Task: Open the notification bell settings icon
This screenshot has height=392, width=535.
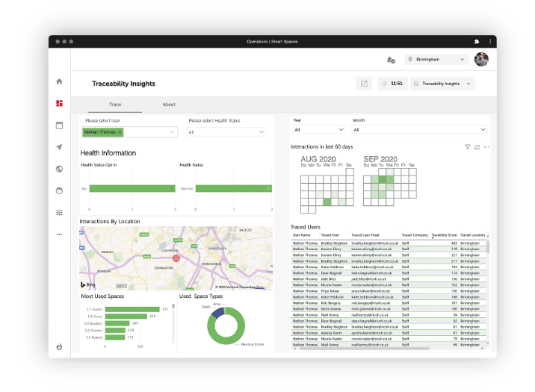Action: point(391,60)
